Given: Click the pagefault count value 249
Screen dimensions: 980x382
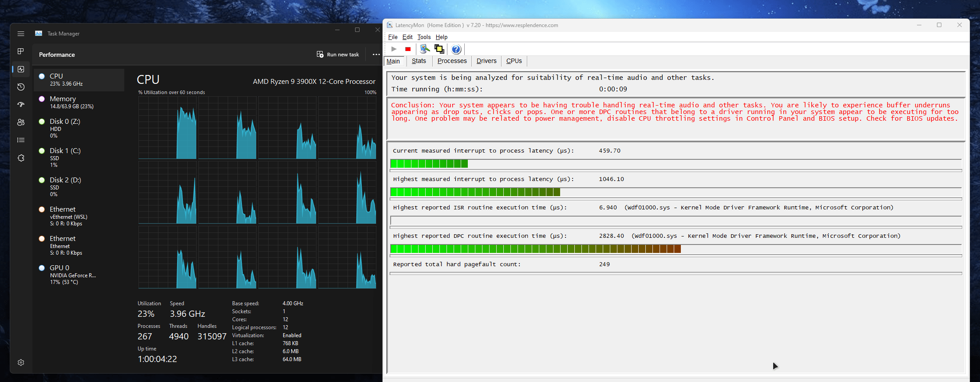Looking at the screenshot, I should [605, 264].
